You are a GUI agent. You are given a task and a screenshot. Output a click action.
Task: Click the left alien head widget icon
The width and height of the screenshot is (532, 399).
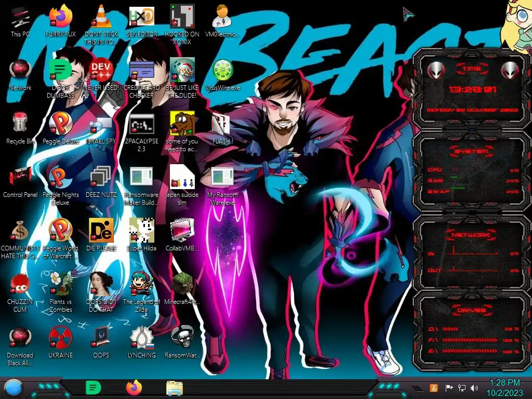(436, 70)
